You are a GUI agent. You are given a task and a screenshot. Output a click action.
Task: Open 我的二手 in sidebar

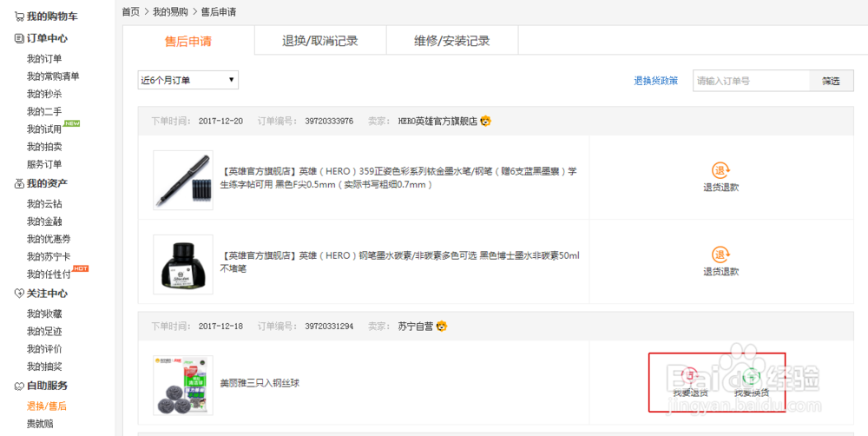pos(44,112)
